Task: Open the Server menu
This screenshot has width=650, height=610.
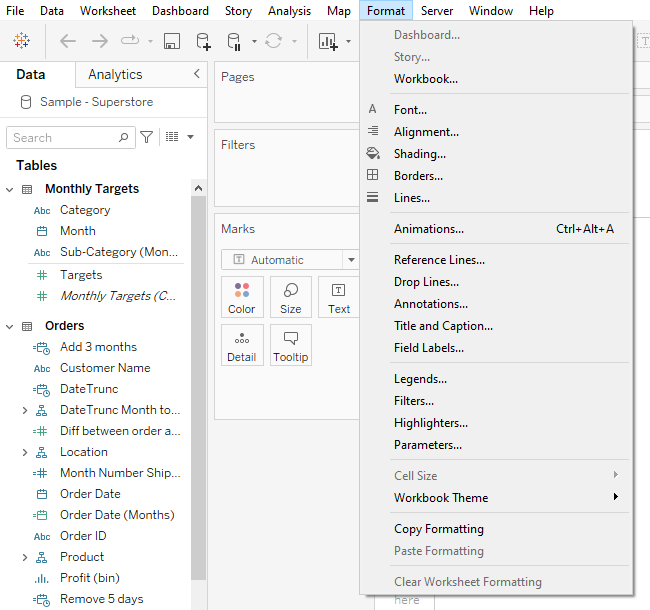Action: pos(437,11)
